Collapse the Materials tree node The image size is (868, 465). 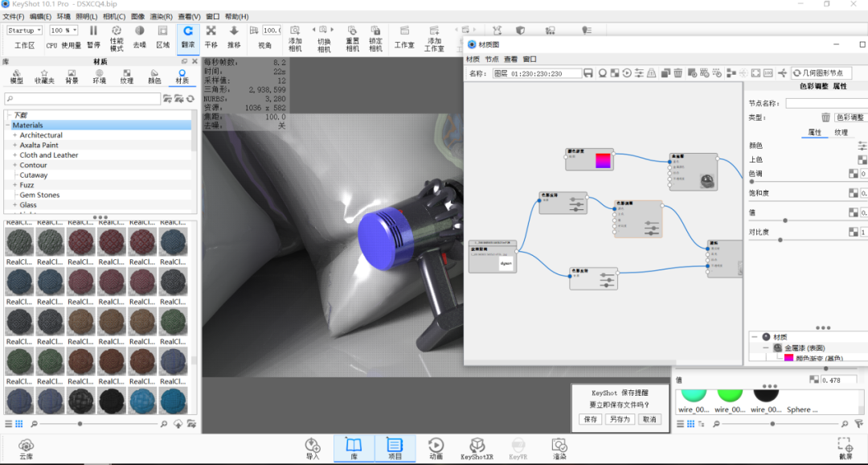coord(8,126)
